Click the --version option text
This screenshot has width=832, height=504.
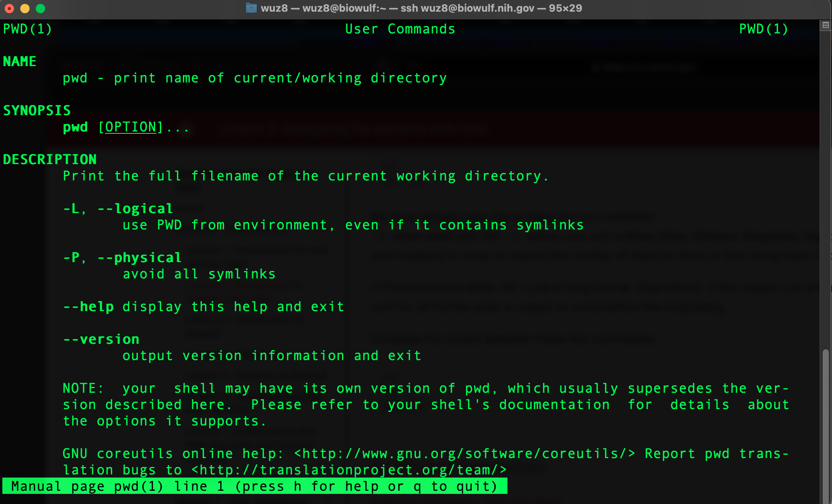click(101, 339)
